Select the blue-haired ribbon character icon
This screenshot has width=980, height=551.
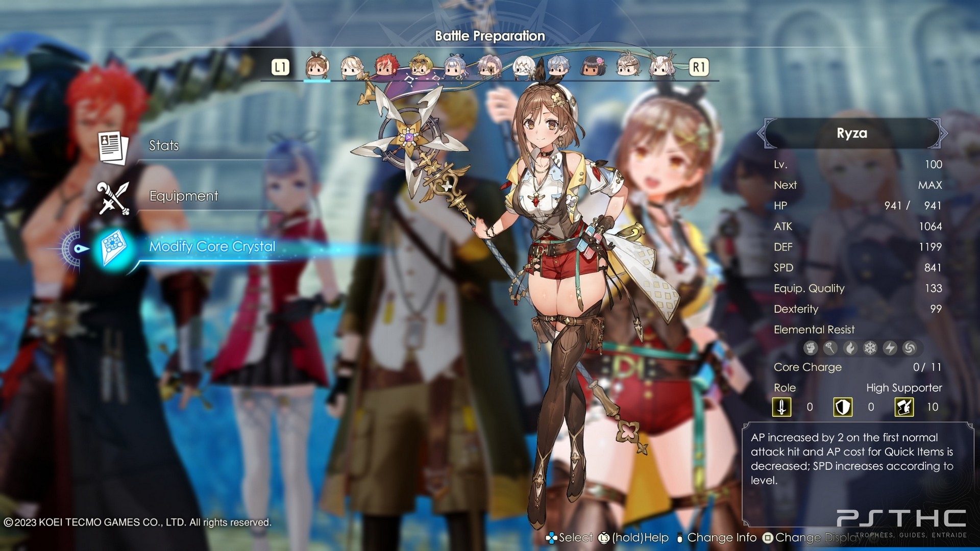coord(455,66)
